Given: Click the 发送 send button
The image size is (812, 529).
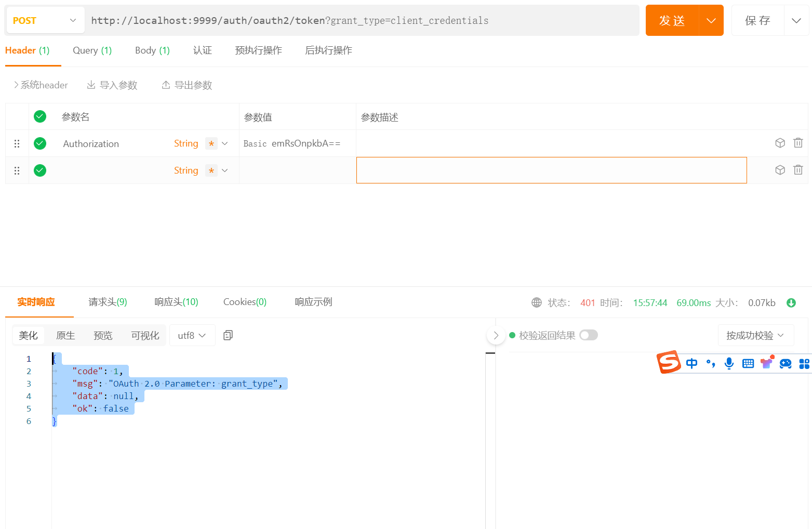Looking at the screenshot, I should pyautogui.click(x=672, y=21).
